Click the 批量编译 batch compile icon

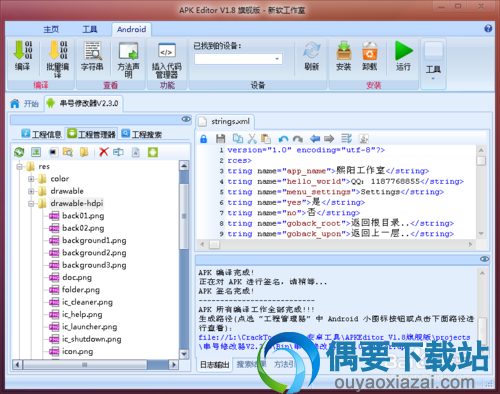pos(58,50)
